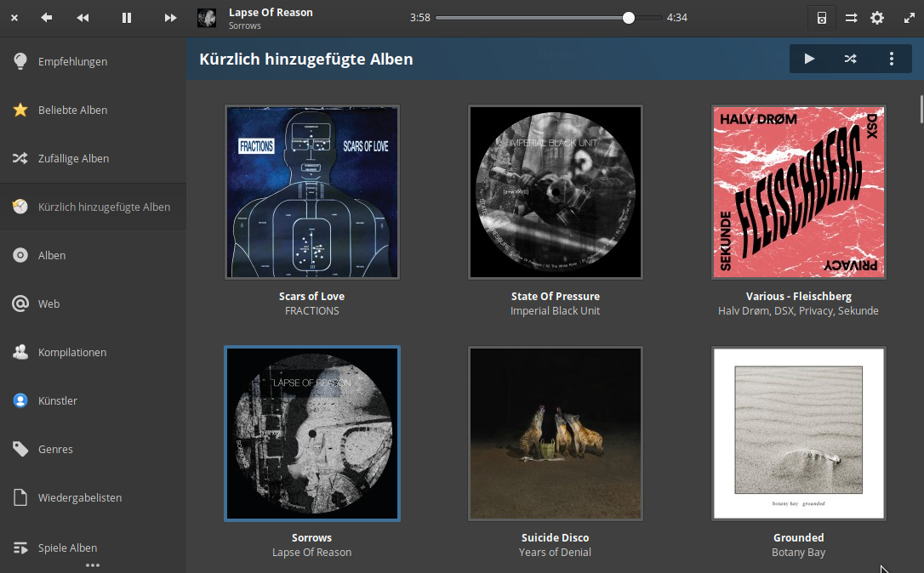Expand the sidebar overflow three-dots at bottom
The image size is (924, 573).
[93, 565]
